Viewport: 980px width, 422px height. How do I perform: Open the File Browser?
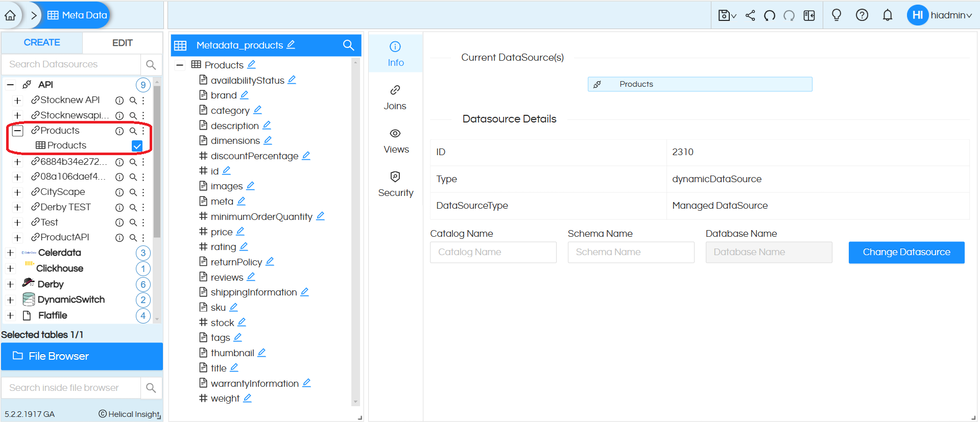82,356
